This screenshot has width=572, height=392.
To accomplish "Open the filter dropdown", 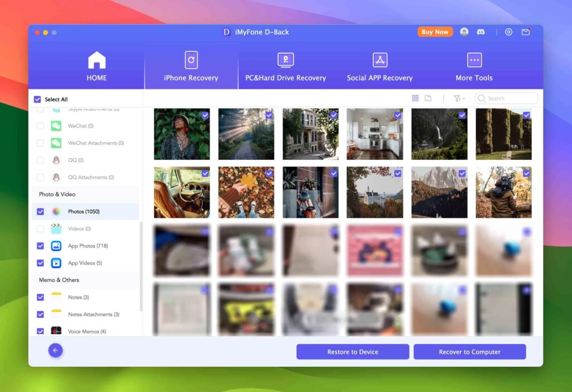I will click(x=458, y=98).
